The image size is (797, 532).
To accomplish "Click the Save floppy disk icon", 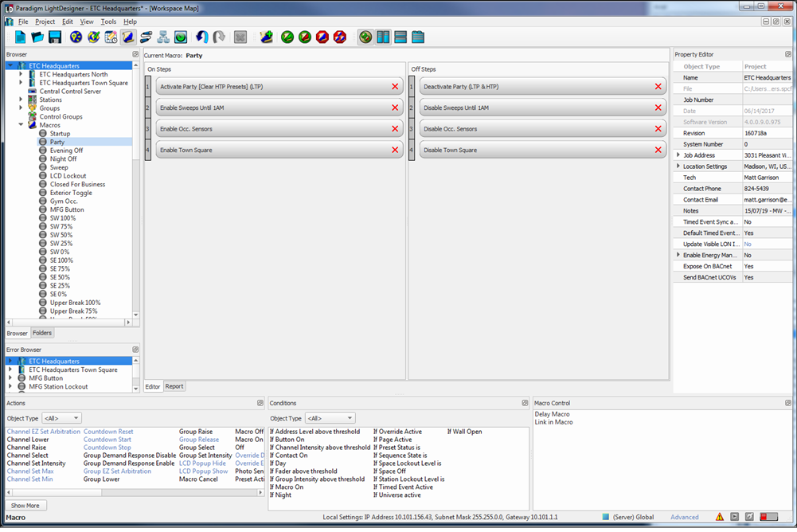I will tap(55, 37).
